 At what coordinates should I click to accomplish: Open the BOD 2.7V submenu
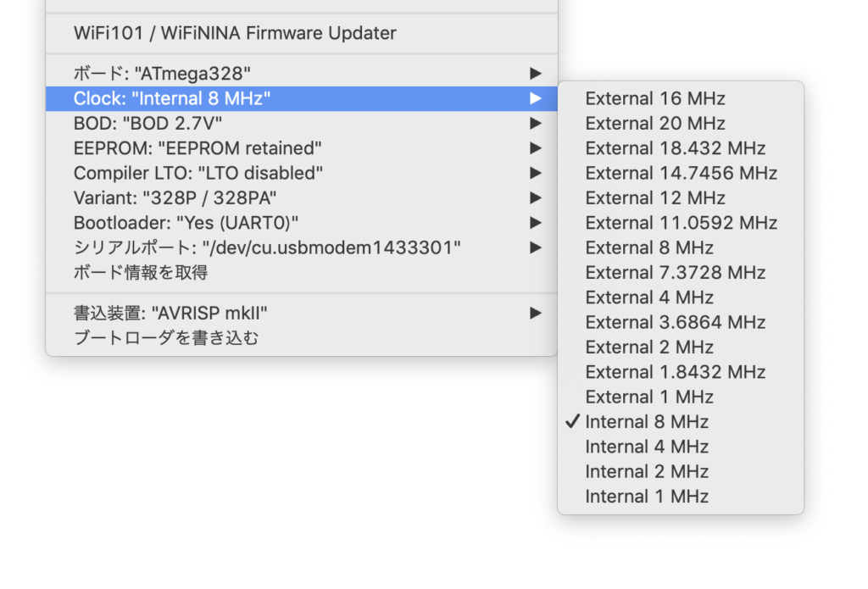point(147,124)
